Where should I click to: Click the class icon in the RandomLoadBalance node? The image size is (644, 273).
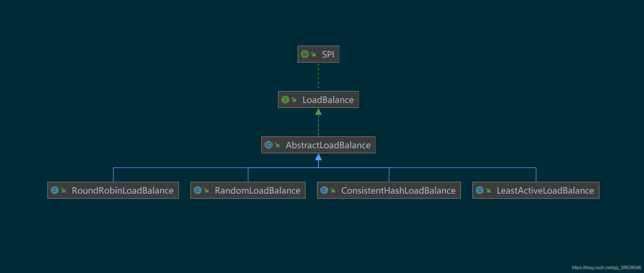coord(197,190)
